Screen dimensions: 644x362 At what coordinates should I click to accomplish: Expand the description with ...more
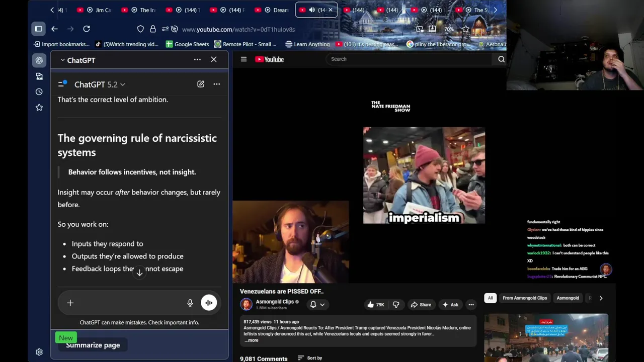(x=252, y=340)
